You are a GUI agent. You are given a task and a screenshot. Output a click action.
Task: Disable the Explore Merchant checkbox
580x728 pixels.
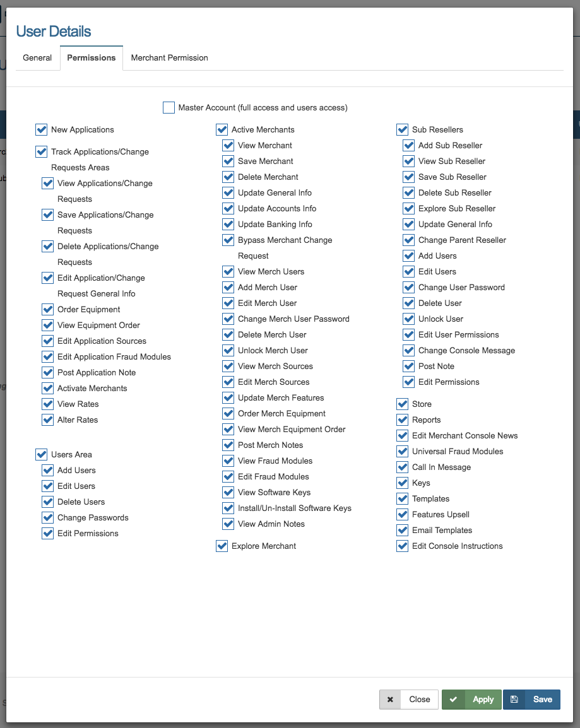click(222, 546)
